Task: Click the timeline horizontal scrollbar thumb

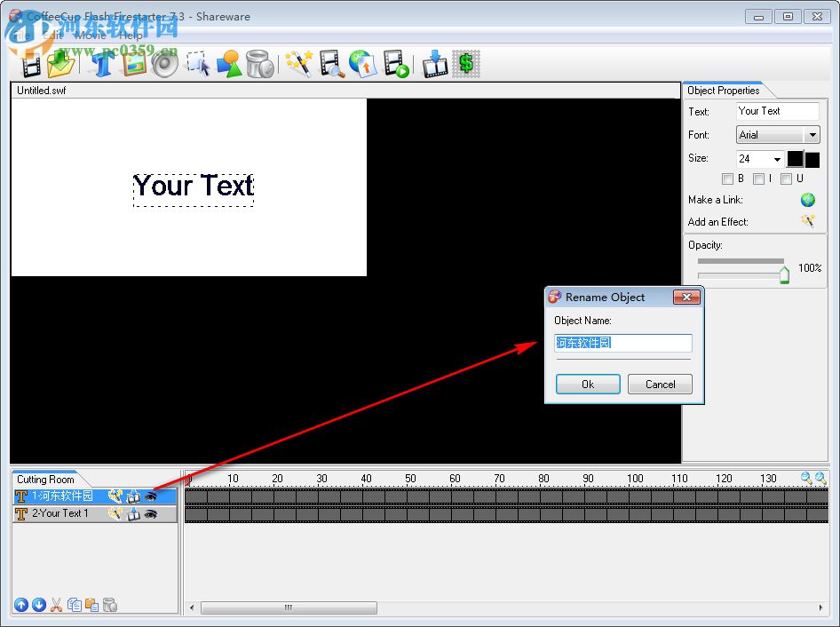Action: point(289,607)
